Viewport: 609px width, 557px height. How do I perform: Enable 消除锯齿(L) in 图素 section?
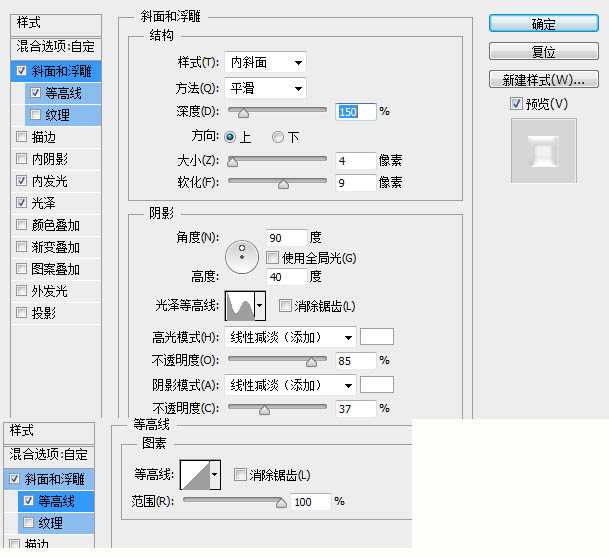coord(240,474)
